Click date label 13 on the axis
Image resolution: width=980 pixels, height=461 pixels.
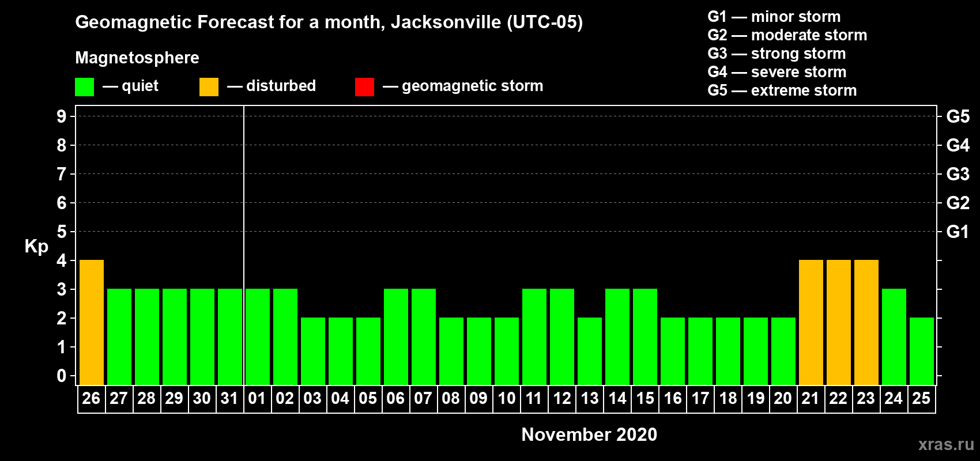[590, 398]
